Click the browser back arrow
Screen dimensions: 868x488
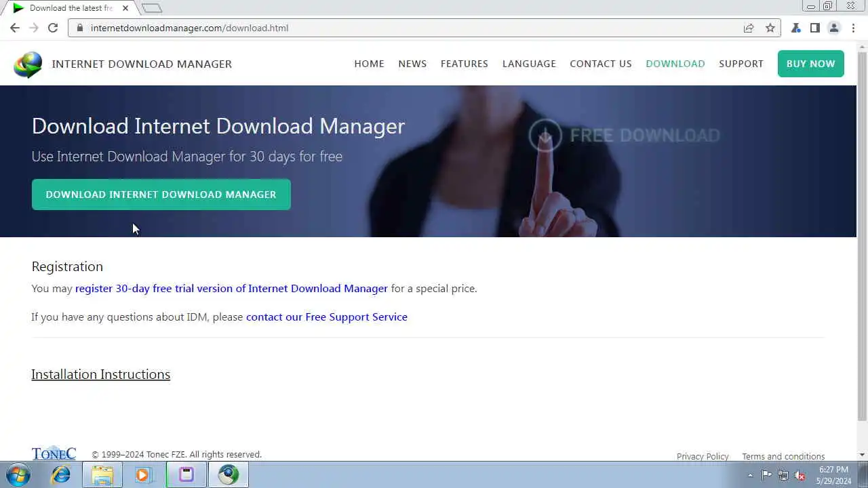click(x=15, y=28)
